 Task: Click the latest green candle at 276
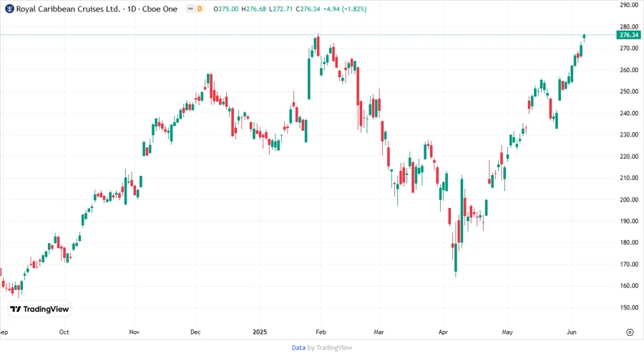pyautogui.click(x=584, y=38)
